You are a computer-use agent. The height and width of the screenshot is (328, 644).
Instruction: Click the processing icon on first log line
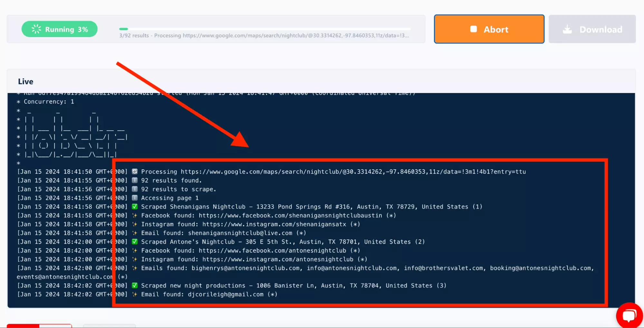pos(135,172)
